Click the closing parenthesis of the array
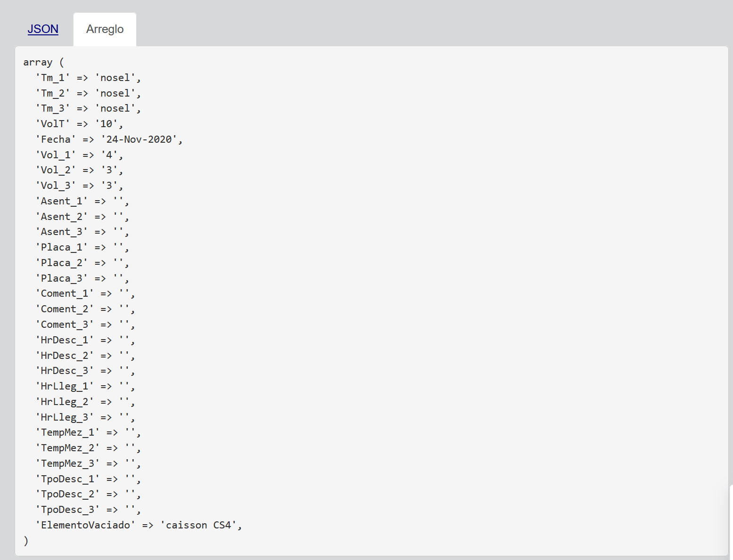Screen dimensions: 733x560 coord(26,541)
